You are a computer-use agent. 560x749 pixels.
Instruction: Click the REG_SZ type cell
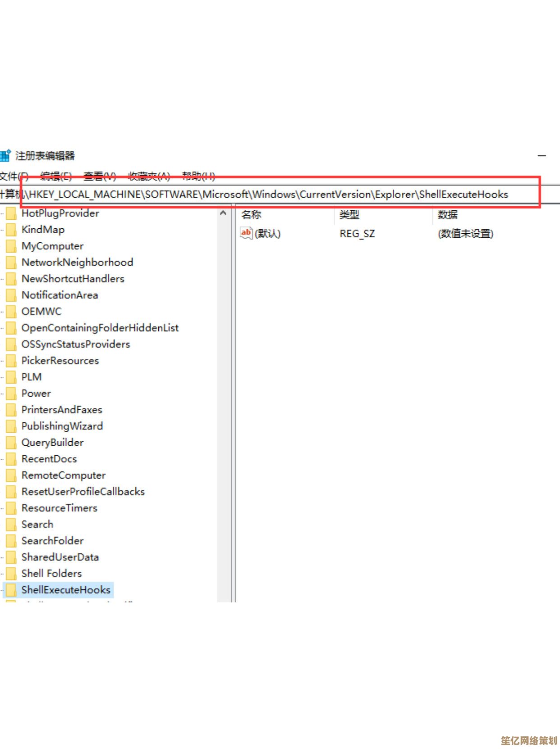tap(358, 234)
